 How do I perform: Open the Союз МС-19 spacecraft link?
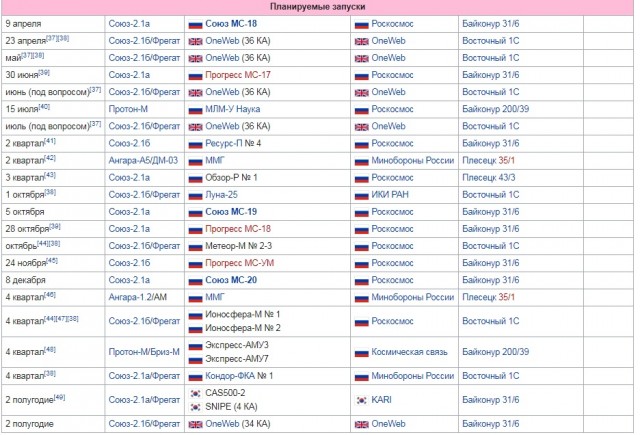(x=231, y=212)
